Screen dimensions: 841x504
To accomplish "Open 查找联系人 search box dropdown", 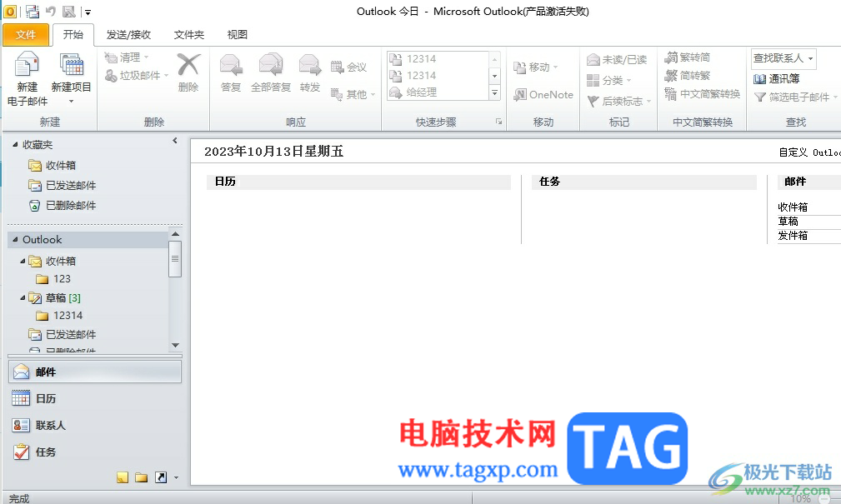I will 810,58.
